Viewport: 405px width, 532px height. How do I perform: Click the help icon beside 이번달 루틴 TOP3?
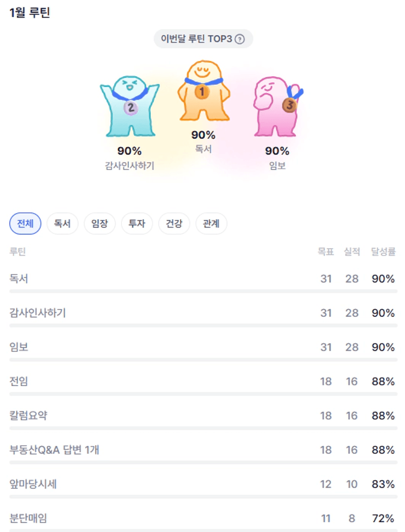click(x=239, y=39)
